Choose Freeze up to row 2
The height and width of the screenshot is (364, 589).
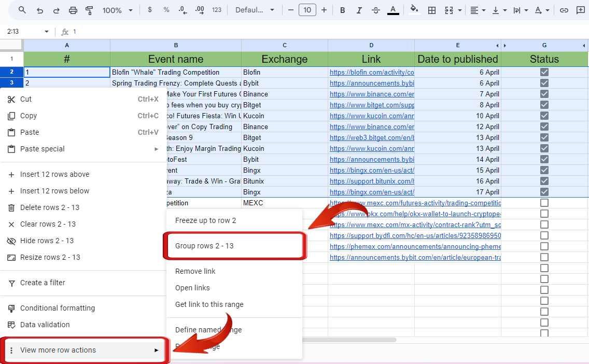234,220
